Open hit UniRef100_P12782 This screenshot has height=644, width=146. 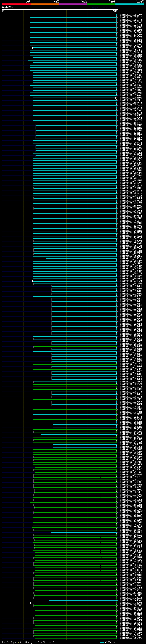(131, 48)
